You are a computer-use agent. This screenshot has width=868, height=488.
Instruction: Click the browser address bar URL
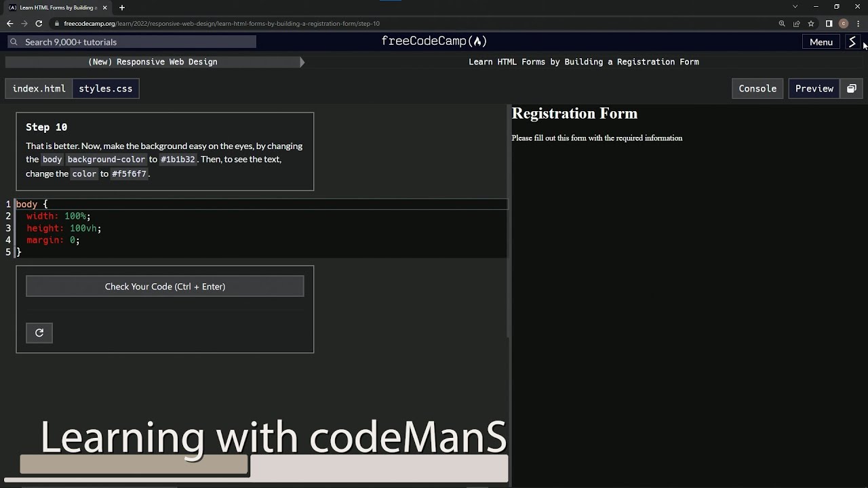pyautogui.click(x=222, y=23)
